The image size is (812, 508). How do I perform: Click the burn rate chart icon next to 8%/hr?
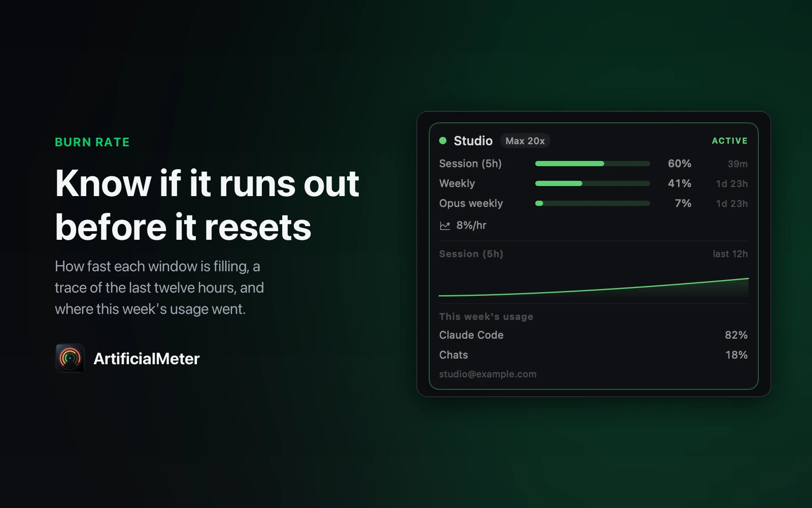tap(445, 226)
